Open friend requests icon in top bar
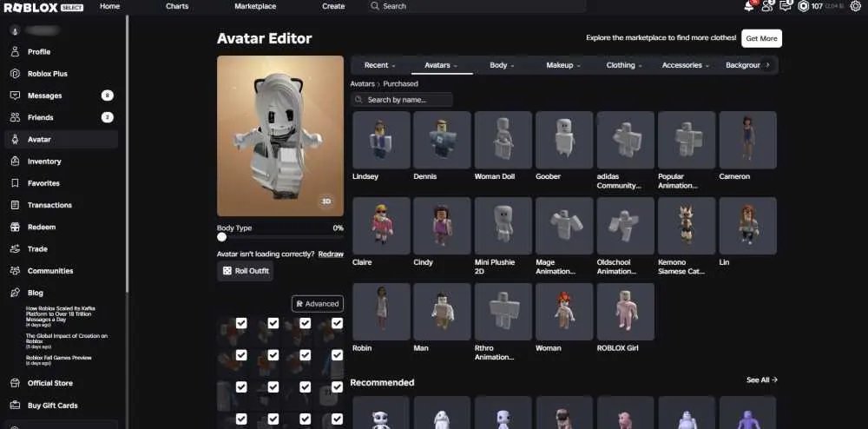Viewport: 868px width, 429px height. pyautogui.click(x=767, y=6)
